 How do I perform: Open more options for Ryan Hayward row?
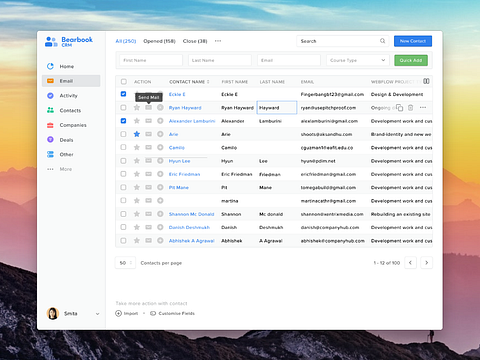[x=423, y=108]
